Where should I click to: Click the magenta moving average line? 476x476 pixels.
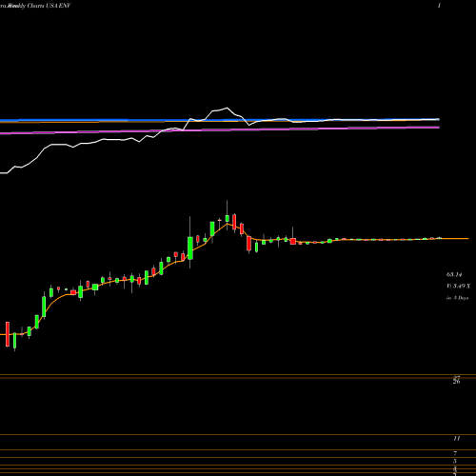click(220, 129)
